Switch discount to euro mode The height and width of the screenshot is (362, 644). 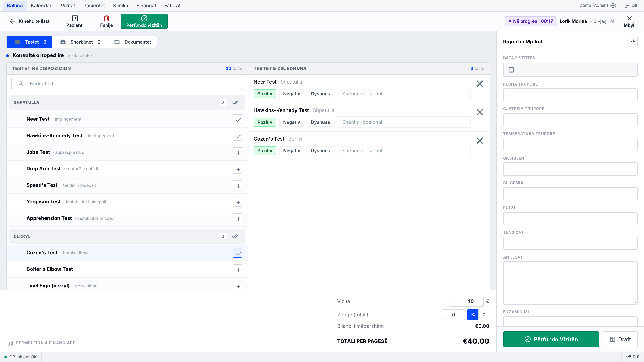483,315
